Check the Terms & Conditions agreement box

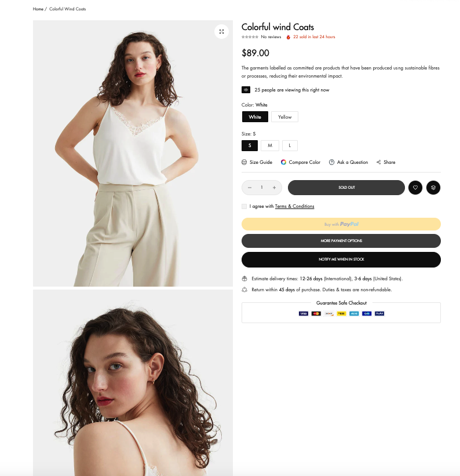[244, 206]
